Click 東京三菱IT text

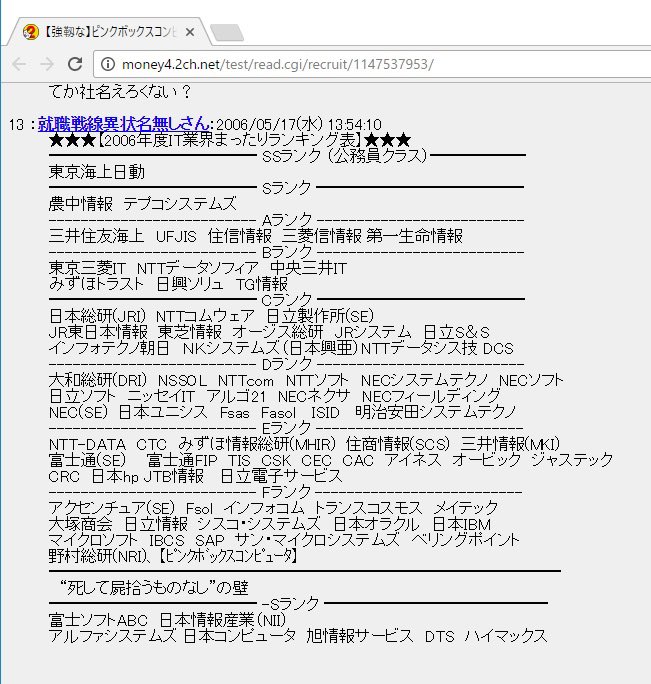pos(87,268)
